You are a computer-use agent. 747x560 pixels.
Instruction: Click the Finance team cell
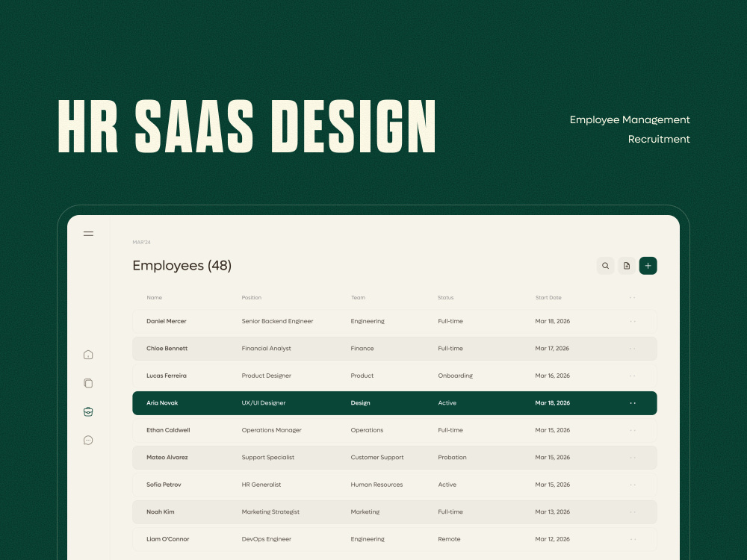pyautogui.click(x=362, y=348)
